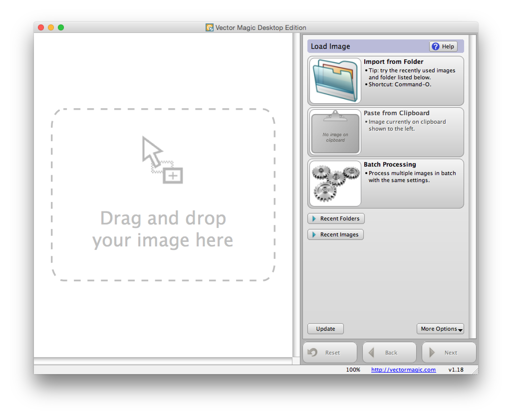
Task: Click the Vector Magic title bar app icon
Action: (x=209, y=27)
